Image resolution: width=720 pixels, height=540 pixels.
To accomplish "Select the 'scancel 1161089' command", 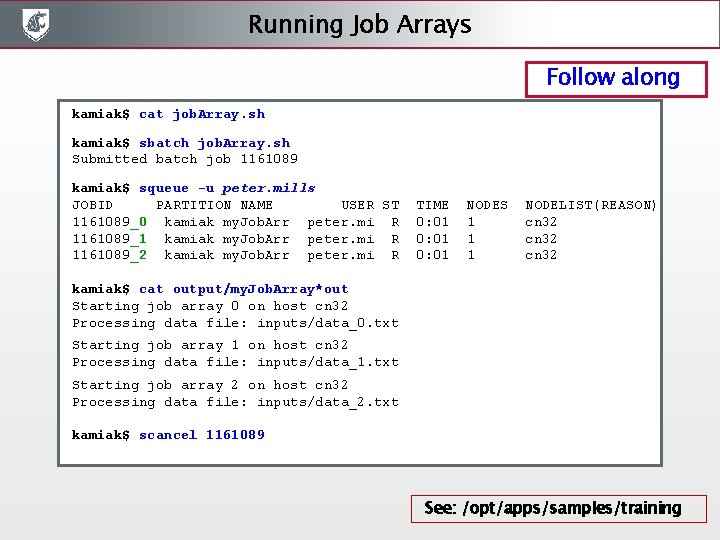I will (202, 434).
